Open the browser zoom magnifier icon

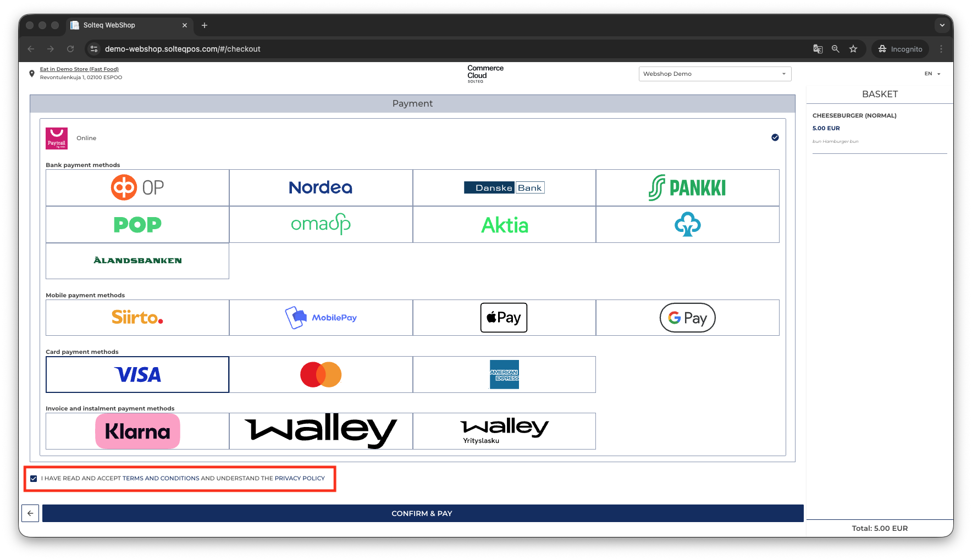coord(836,49)
